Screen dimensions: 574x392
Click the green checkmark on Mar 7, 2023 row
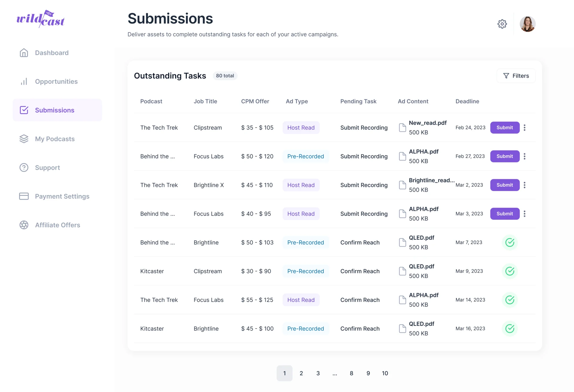pyautogui.click(x=510, y=242)
